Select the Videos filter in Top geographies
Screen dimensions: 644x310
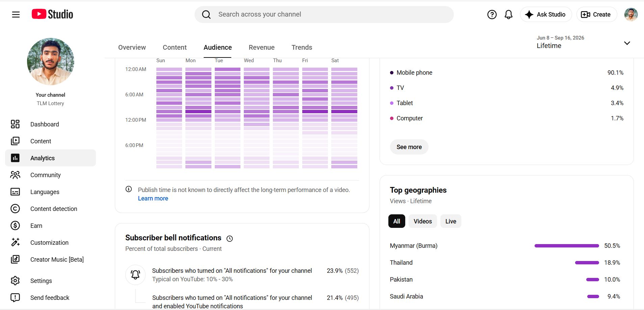[423, 221]
